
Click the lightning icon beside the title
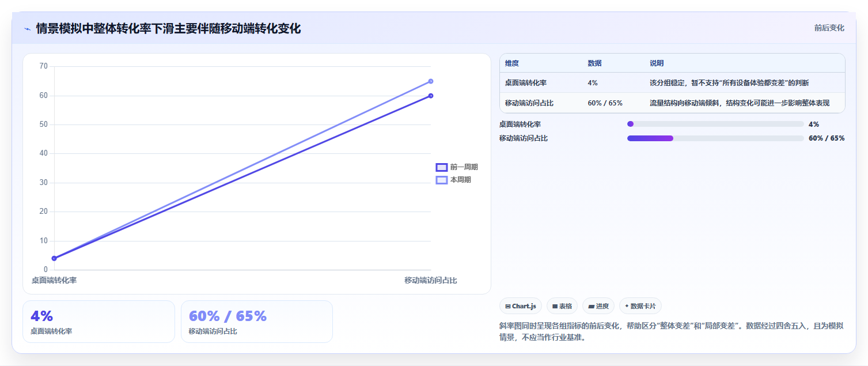coord(27,29)
